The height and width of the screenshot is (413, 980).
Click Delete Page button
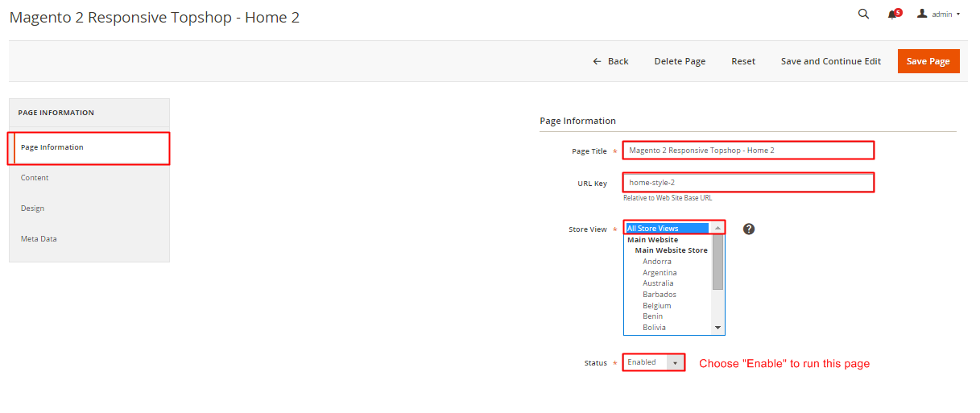coord(680,61)
